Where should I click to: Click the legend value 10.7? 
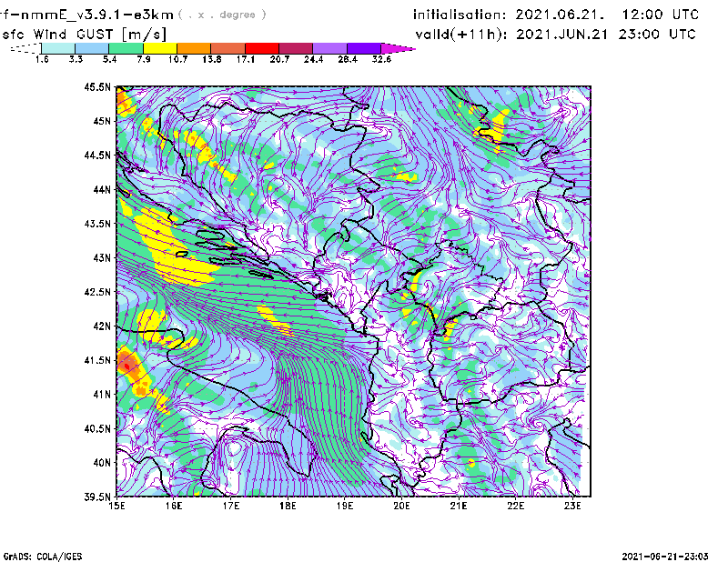[x=177, y=59]
